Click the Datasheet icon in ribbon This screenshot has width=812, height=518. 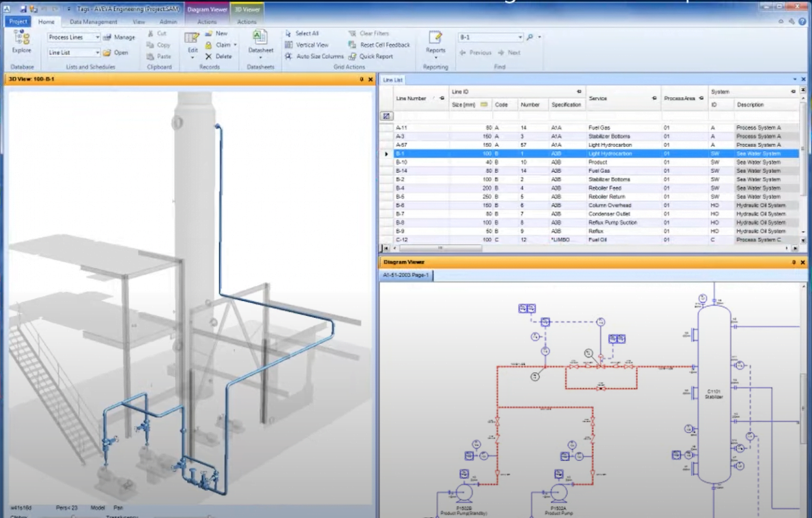click(260, 41)
